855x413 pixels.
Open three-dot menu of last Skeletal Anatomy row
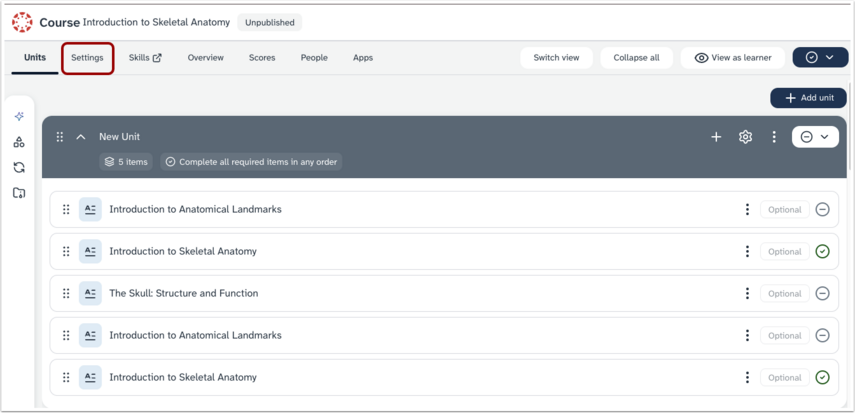click(747, 378)
